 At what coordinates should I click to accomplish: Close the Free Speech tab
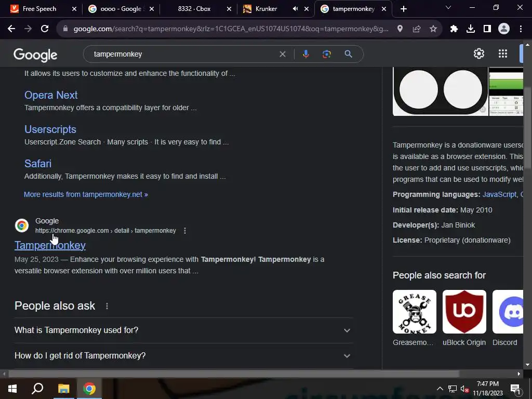pos(74,9)
